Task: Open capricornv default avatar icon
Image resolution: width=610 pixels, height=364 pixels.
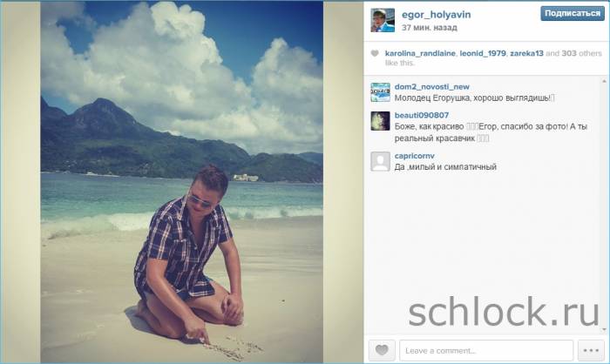Action: (380, 161)
